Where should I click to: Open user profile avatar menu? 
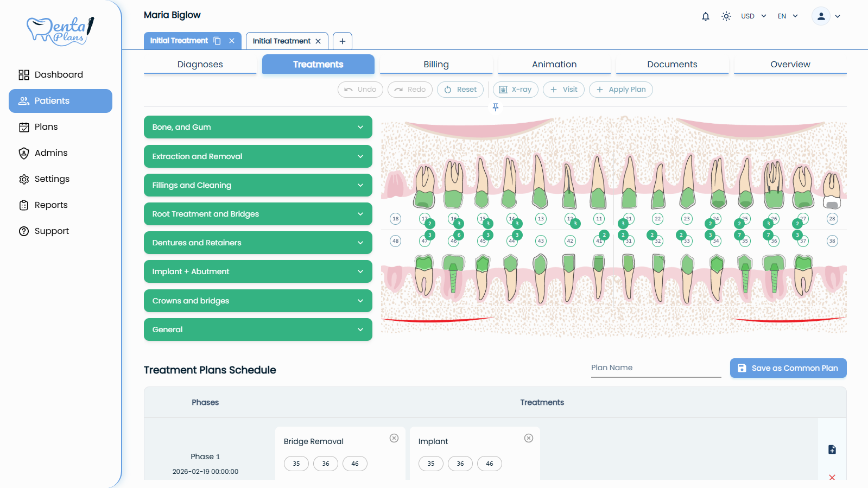(x=821, y=16)
